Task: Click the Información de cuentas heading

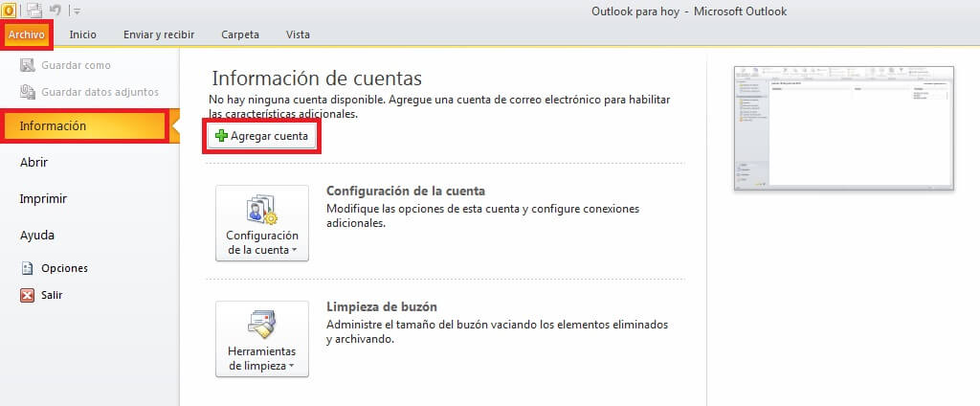Action: pos(317,79)
